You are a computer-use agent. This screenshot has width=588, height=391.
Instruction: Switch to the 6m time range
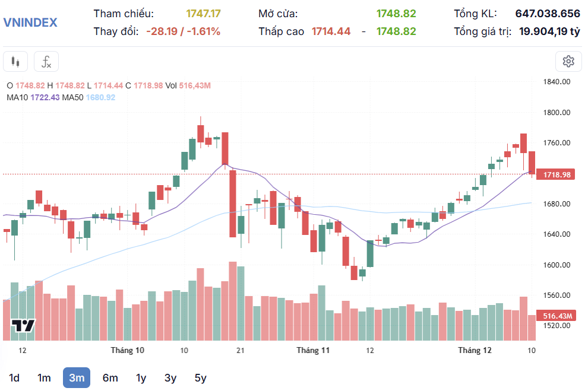(x=110, y=378)
